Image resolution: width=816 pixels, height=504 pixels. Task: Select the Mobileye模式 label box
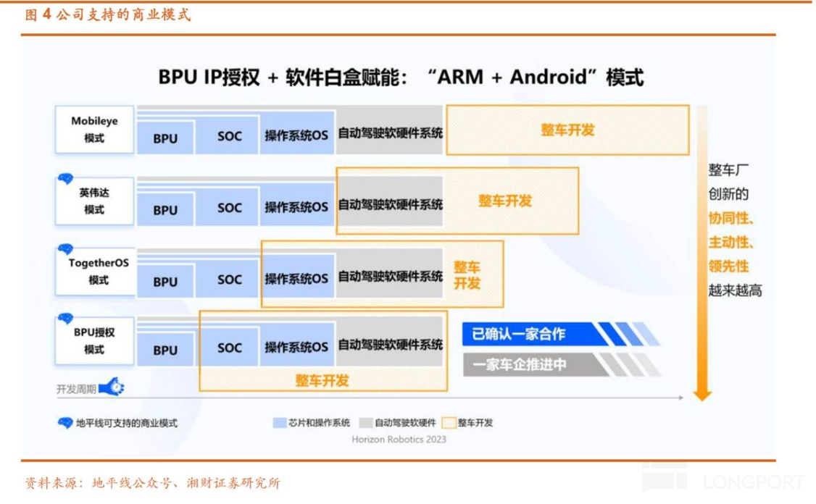point(94,130)
